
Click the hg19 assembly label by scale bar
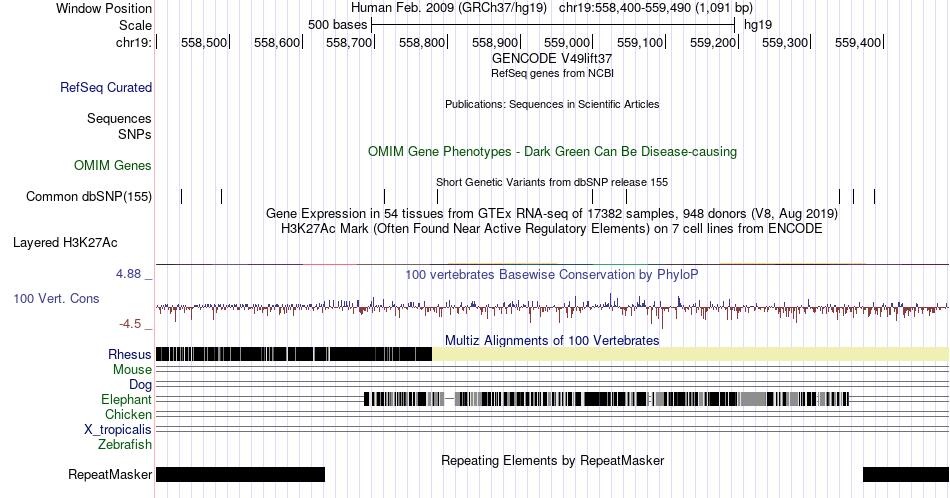pyautogui.click(x=758, y=25)
